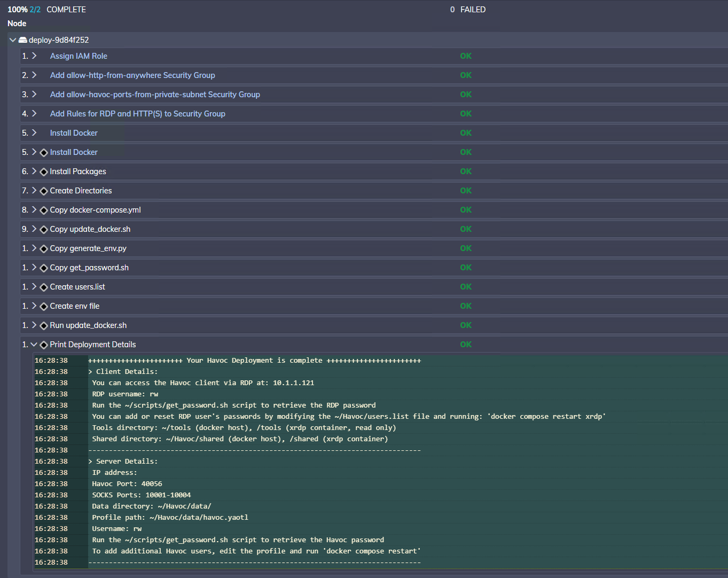Open Add Rules for RDP and HTTP(S) step

click(x=137, y=114)
